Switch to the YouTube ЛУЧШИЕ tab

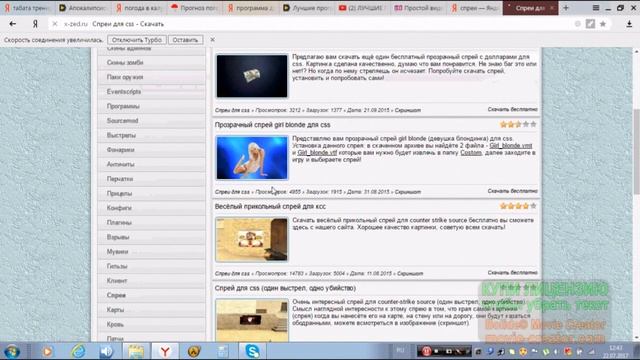click(363, 8)
